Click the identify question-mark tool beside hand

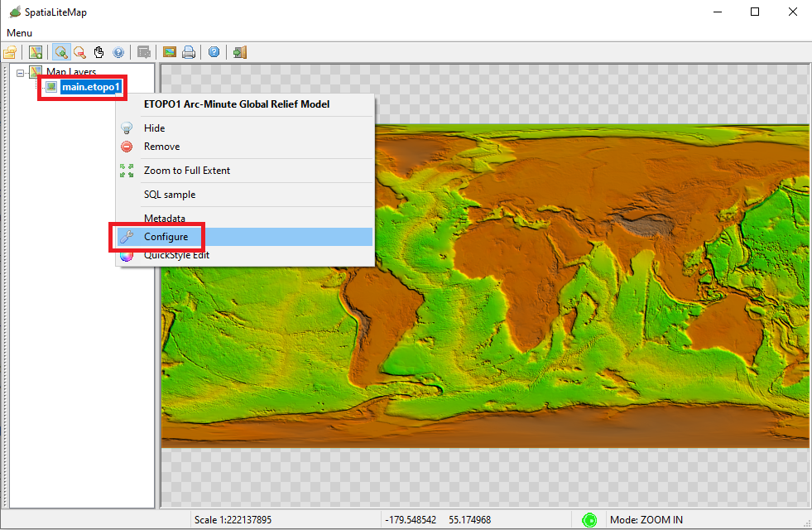pyautogui.click(x=118, y=52)
